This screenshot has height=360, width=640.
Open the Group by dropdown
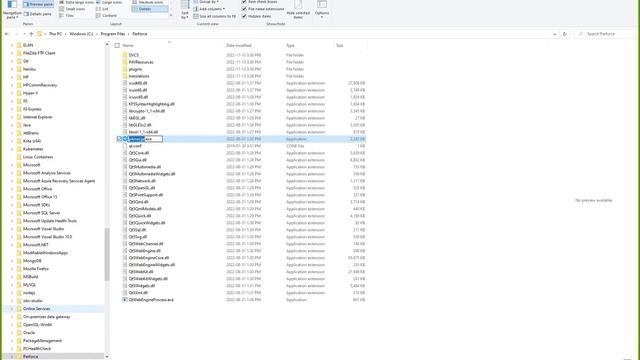point(206,2)
